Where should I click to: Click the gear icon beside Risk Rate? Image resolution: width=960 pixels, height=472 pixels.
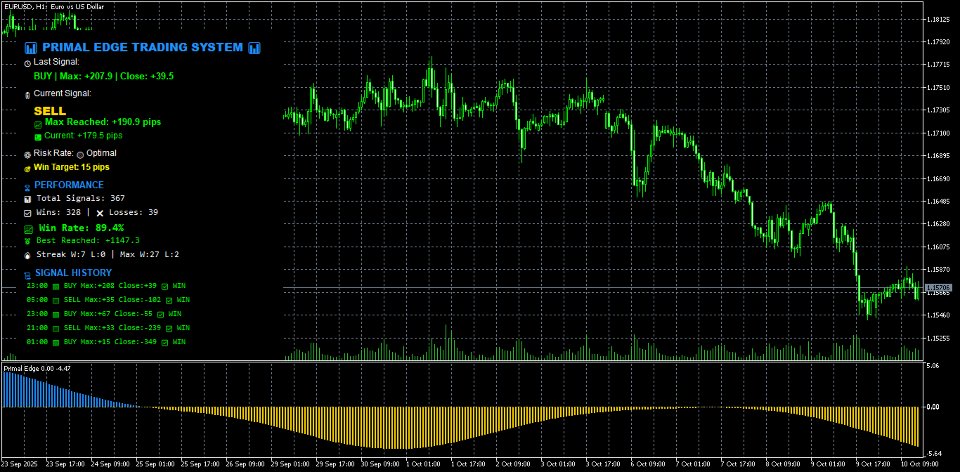tap(28, 155)
